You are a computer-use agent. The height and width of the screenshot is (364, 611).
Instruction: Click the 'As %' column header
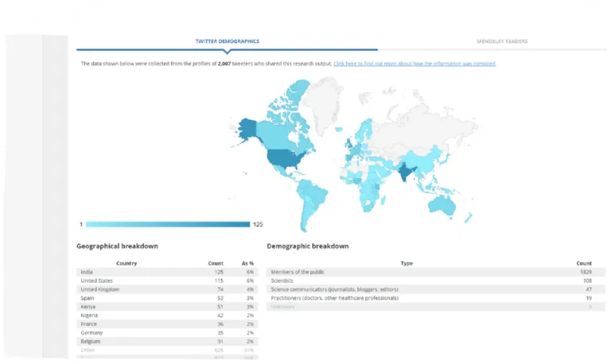247,264
